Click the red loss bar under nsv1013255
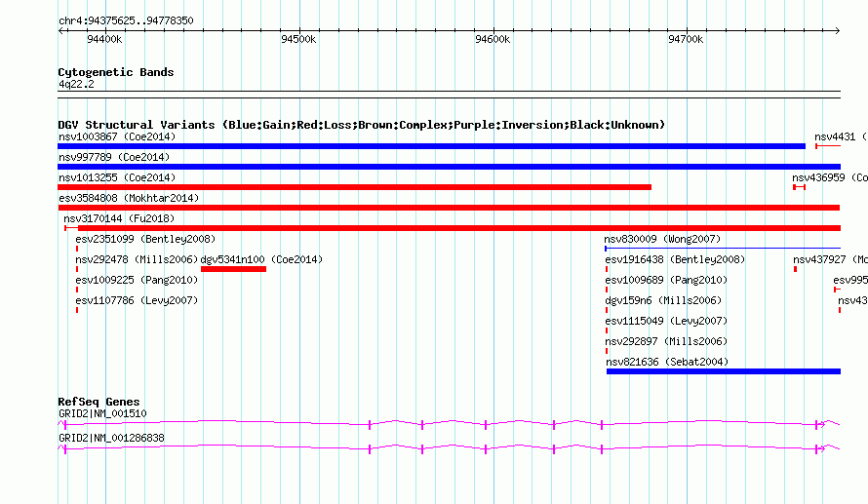This screenshot has width=868, height=504. (x=354, y=187)
